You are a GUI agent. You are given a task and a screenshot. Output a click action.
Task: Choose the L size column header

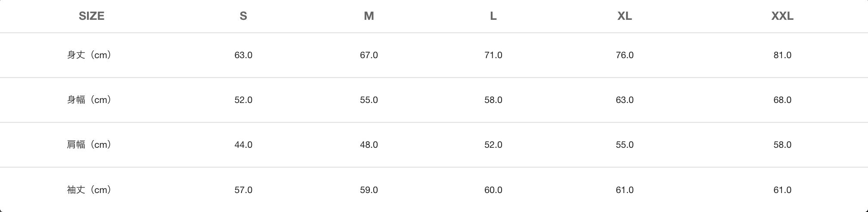pyautogui.click(x=493, y=16)
